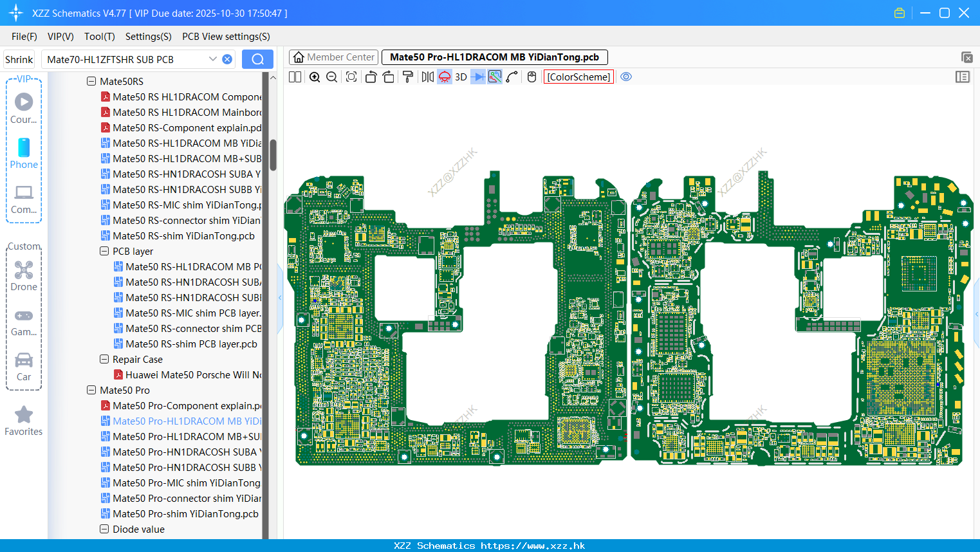The height and width of the screenshot is (552, 980).
Task: Open the search field dropdown arrow
Action: [213, 59]
